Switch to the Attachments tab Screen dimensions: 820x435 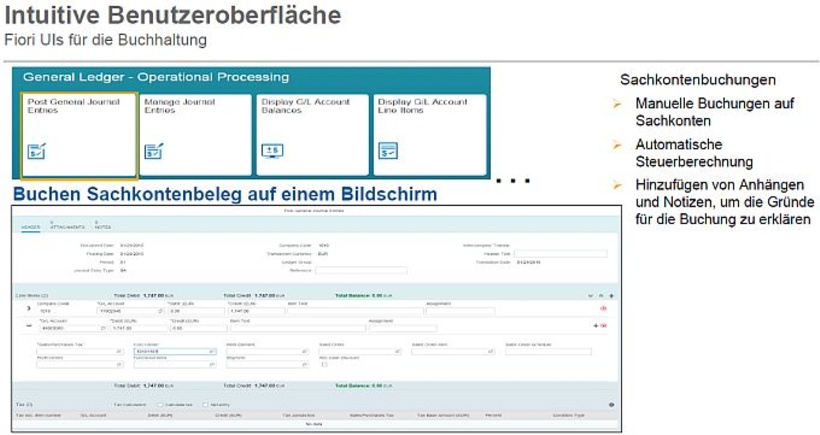click(67, 227)
